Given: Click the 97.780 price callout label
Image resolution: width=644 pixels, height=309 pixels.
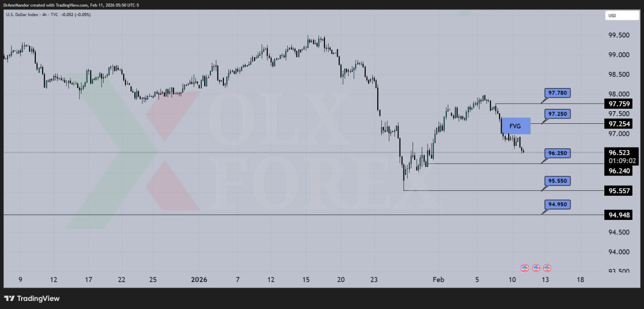Looking at the screenshot, I should pyautogui.click(x=557, y=93).
